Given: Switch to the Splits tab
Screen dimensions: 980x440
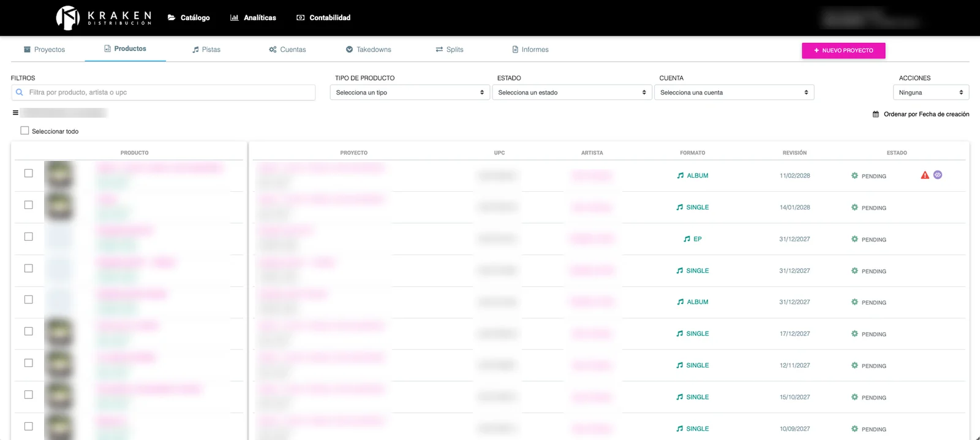Looking at the screenshot, I should [x=450, y=50].
